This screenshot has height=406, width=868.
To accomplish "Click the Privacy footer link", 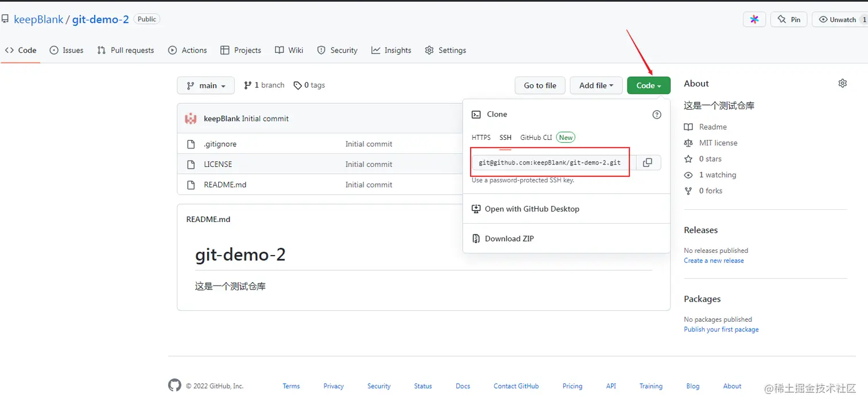I will coord(334,386).
